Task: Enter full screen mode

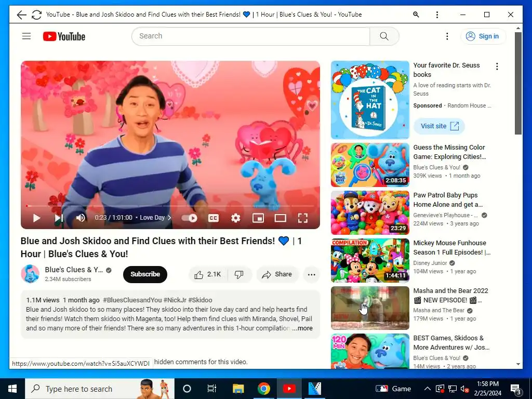Action: pos(303,218)
